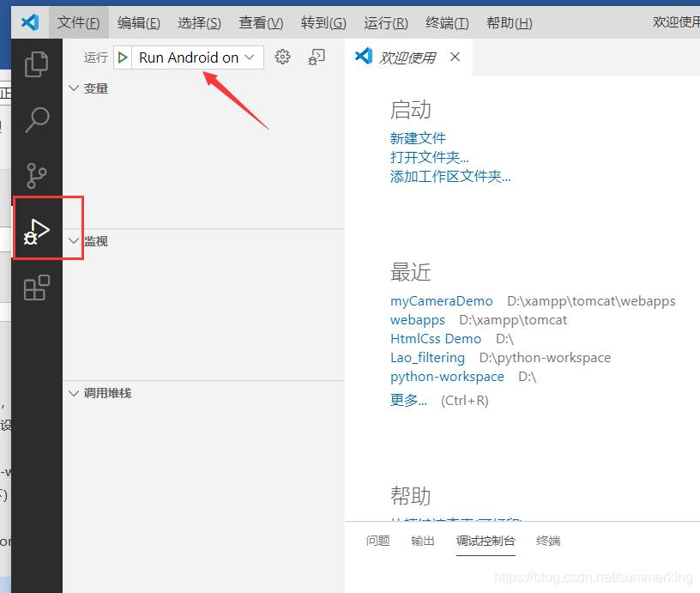Open the 查看(V) menu
This screenshot has width=700, height=593.
pyautogui.click(x=261, y=22)
